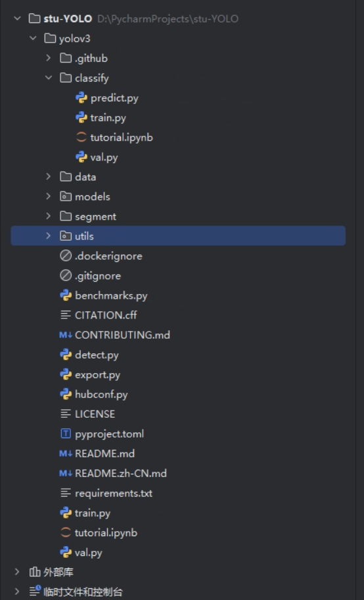
Task: Expand the utils folder chevron
Action: click(49, 236)
